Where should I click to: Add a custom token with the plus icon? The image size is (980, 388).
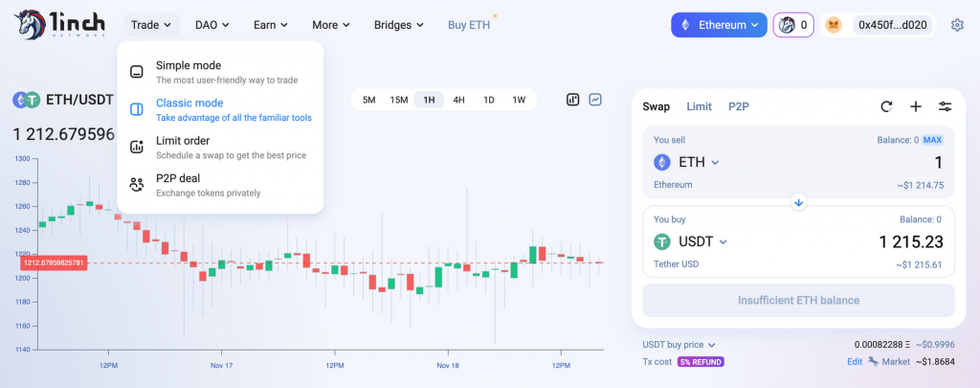pyautogui.click(x=916, y=107)
